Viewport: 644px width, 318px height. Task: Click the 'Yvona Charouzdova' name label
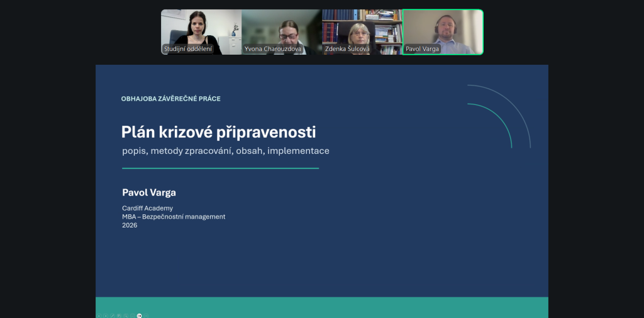tap(273, 49)
